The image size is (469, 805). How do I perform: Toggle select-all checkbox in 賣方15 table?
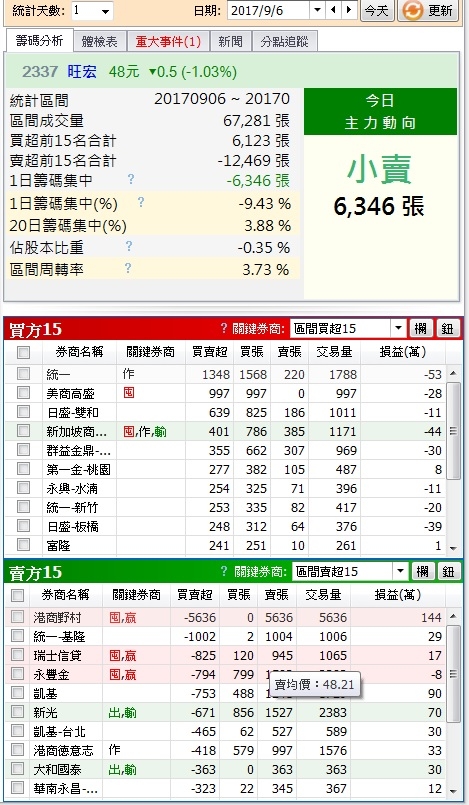coord(17,595)
